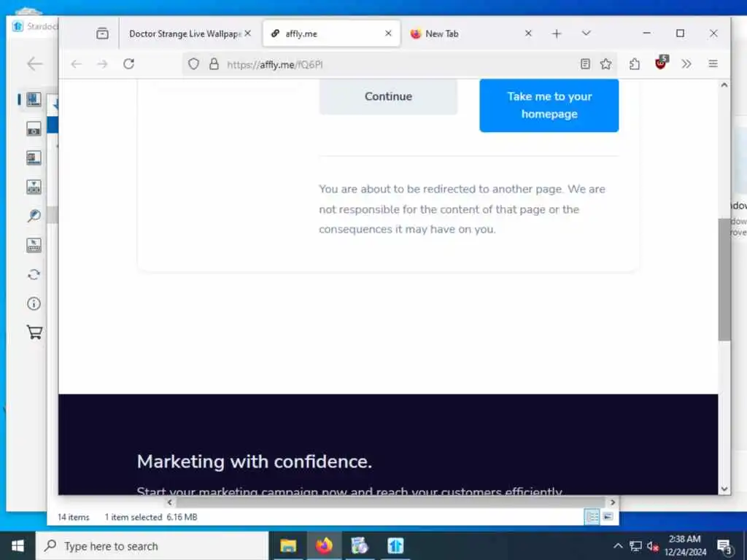Toggle reader view icon
This screenshot has height=560, width=747.
click(x=586, y=64)
